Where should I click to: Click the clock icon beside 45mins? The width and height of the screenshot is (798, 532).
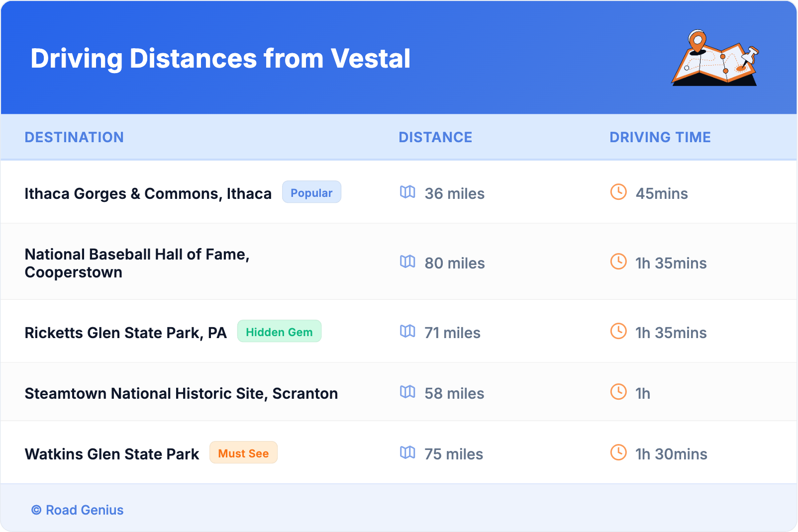click(x=618, y=192)
